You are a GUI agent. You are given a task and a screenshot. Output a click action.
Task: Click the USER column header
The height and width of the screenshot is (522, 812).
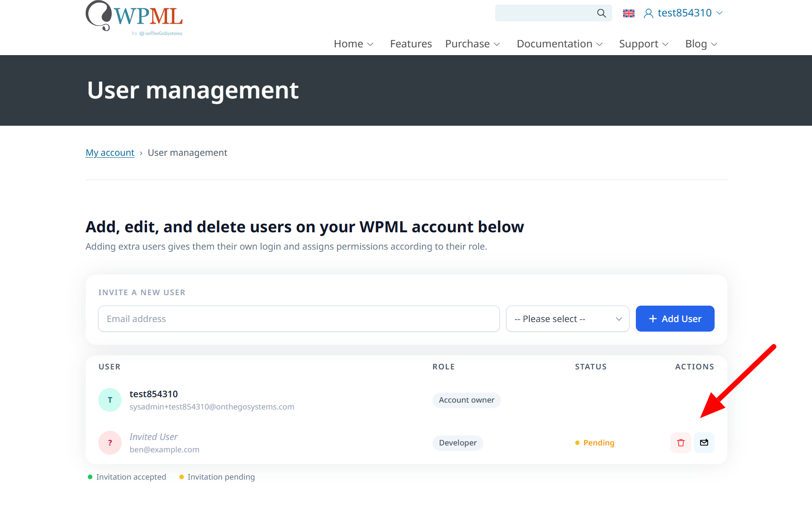click(x=110, y=367)
